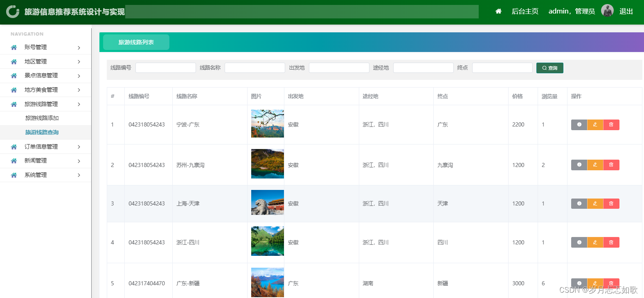Collapse the 旅游线路管理 chevron arrow

point(79,104)
